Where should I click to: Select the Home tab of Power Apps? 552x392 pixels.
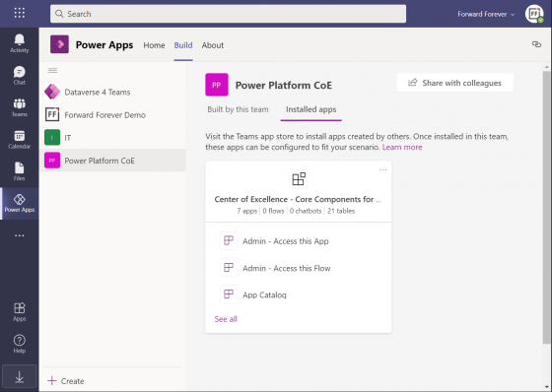pyautogui.click(x=154, y=45)
